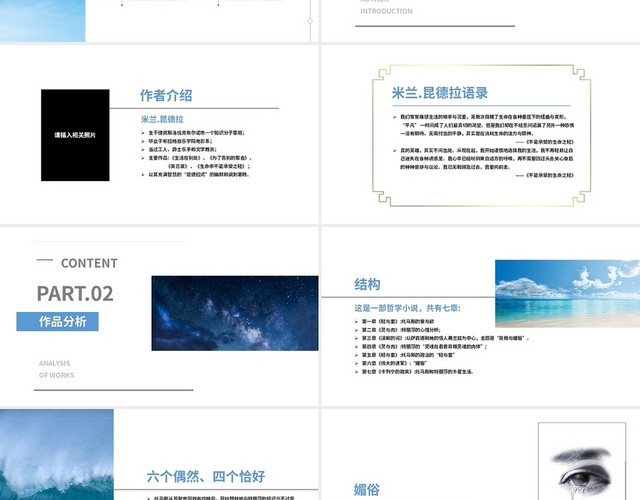The width and height of the screenshot is (640, 500).
Task: Select the 这是一部哲学小说，共有七章 subtitle
Action: click(407, 308)
